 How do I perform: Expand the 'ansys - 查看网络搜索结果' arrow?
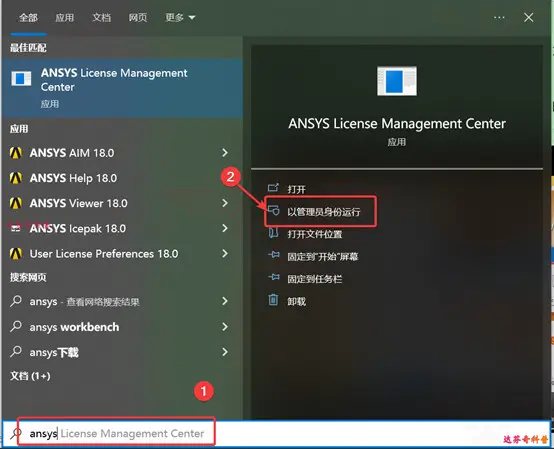coord(225,301)
